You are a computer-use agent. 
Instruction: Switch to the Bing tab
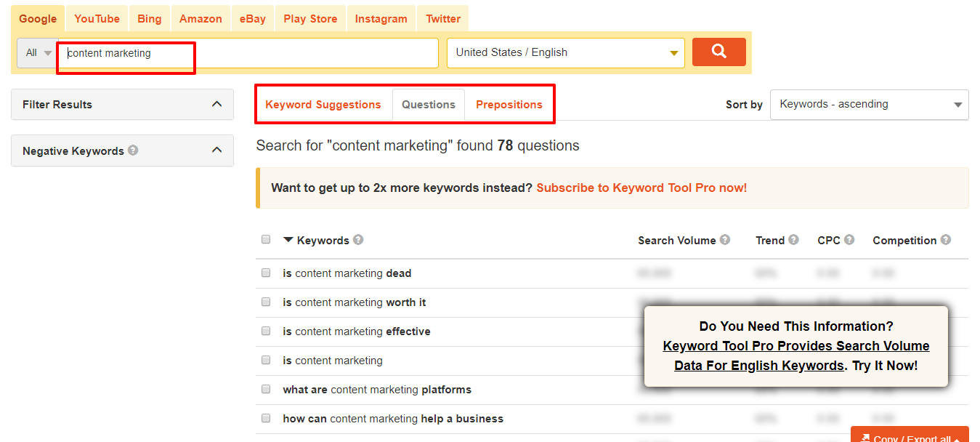coord(150,19)
